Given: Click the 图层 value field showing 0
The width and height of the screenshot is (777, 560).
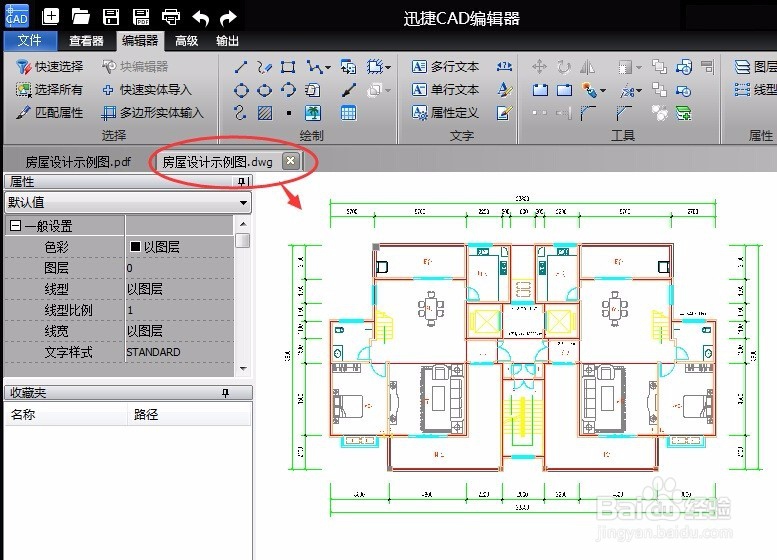Looking at the screenshot, I should tap(180, 268).
